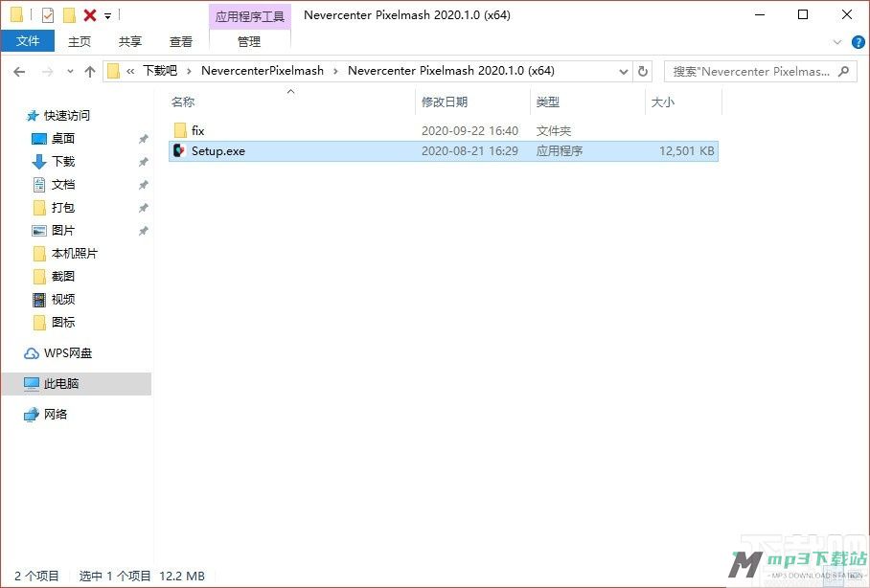Switch to the 查看 ribbon tab
The height and width of the screenshot is (588, 870).
181,41
